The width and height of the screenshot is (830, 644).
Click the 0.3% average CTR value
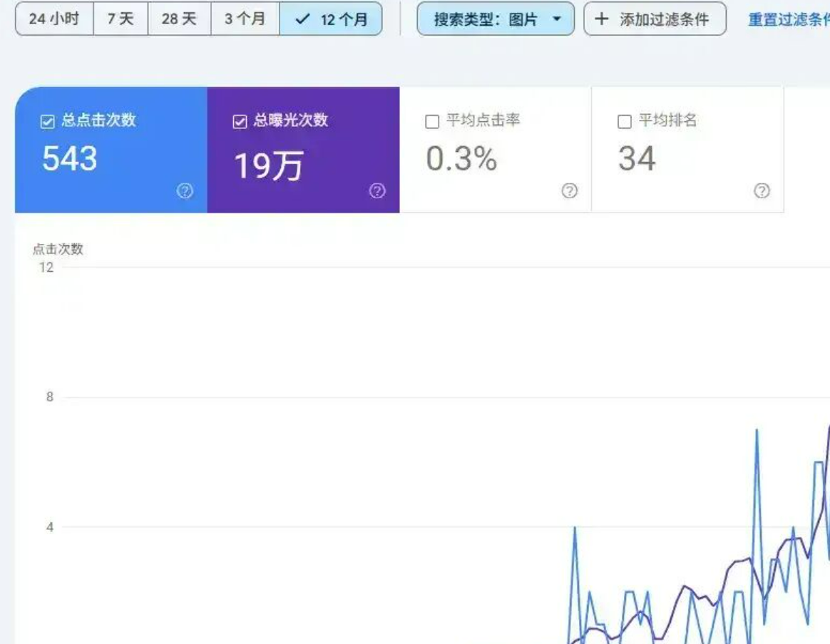[461, 159]
